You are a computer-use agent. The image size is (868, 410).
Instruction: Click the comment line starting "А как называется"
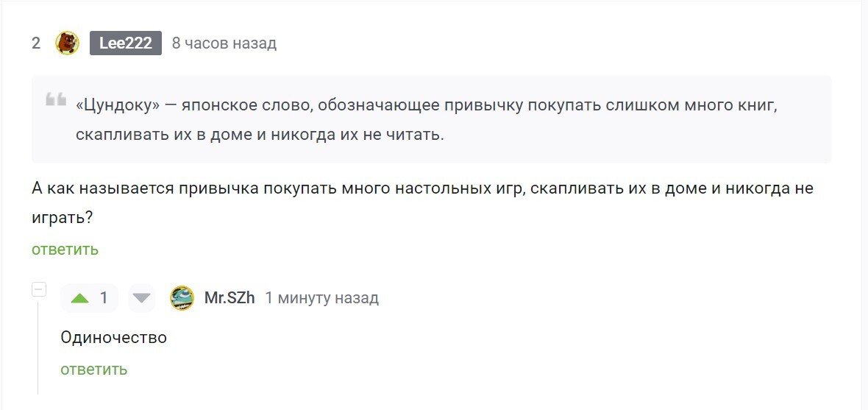pos(422,188)
